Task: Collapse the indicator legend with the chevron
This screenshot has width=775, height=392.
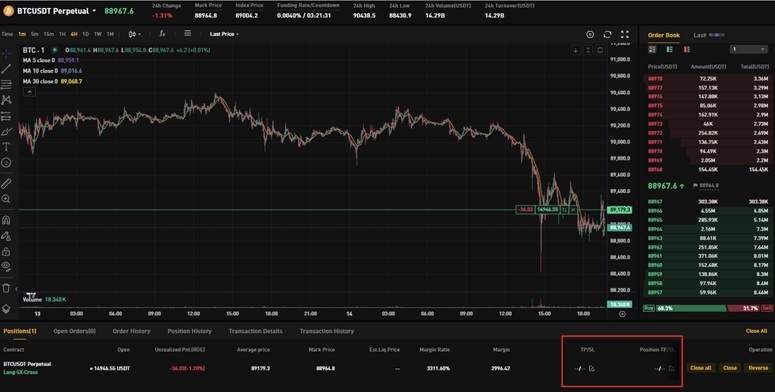Action: pos(29,92)
